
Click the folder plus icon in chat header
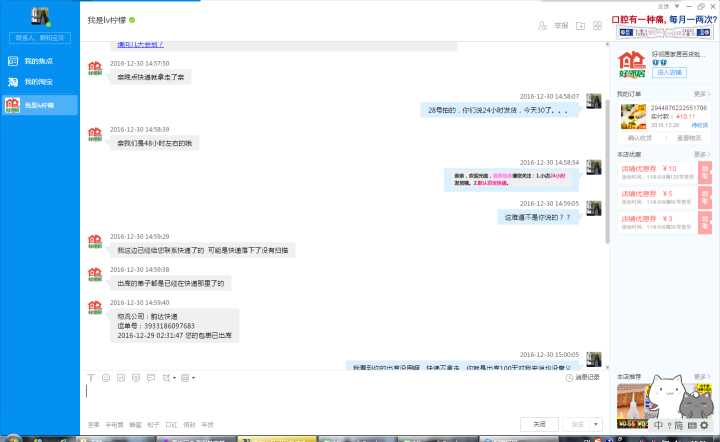pos(580,26)
